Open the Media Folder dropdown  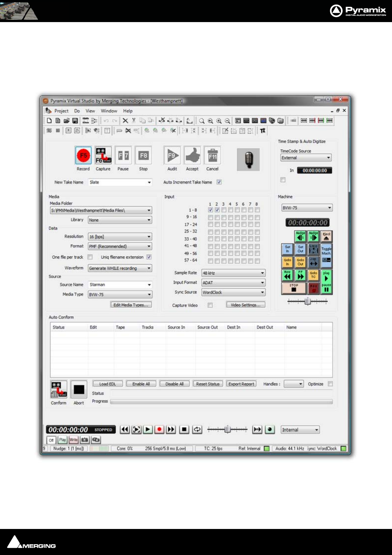pos(149,210)
